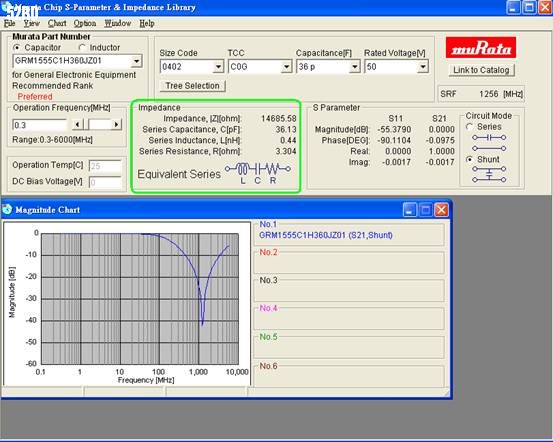Click the shunt circuit diagram icon
Screen dimensions: 553x442
[489, 174]
